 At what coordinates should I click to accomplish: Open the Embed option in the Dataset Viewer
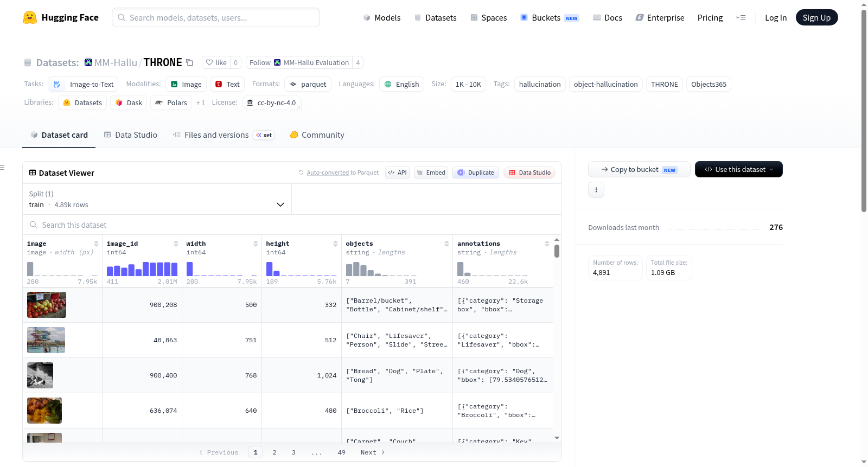tap(431, 172)
